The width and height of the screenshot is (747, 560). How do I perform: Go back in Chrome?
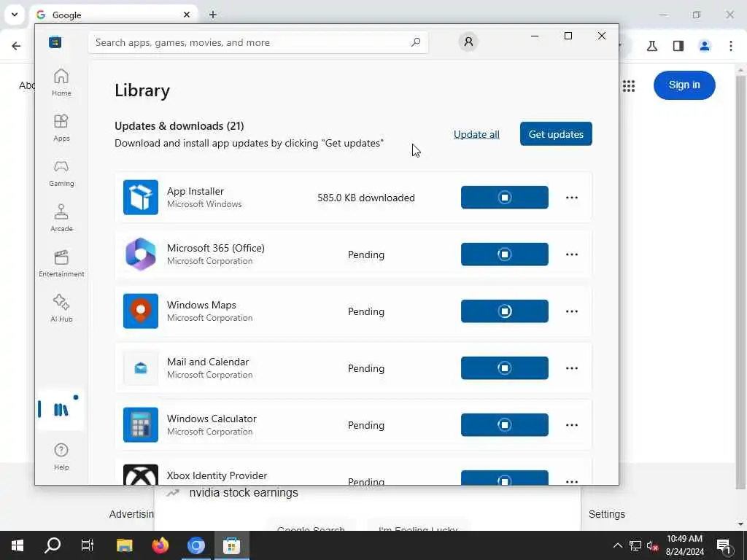16,46
